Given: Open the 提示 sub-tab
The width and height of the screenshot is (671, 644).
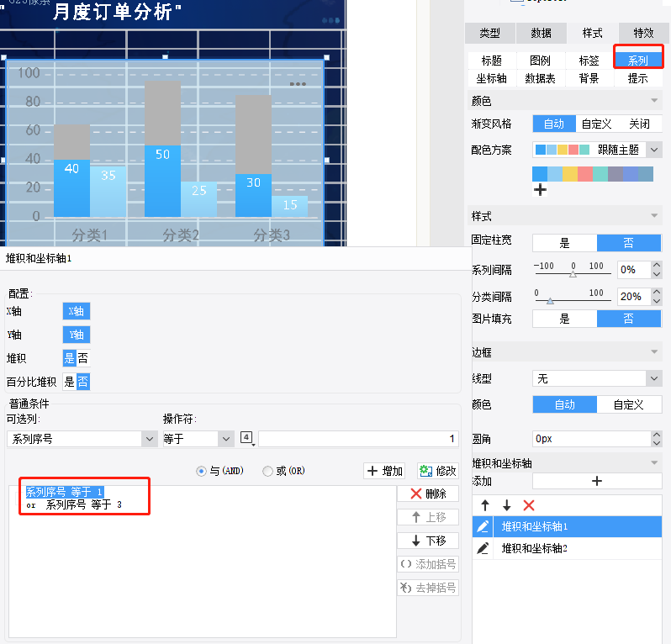Looking at the screenshot, I should pyautogui.click(x=637, y=78).
